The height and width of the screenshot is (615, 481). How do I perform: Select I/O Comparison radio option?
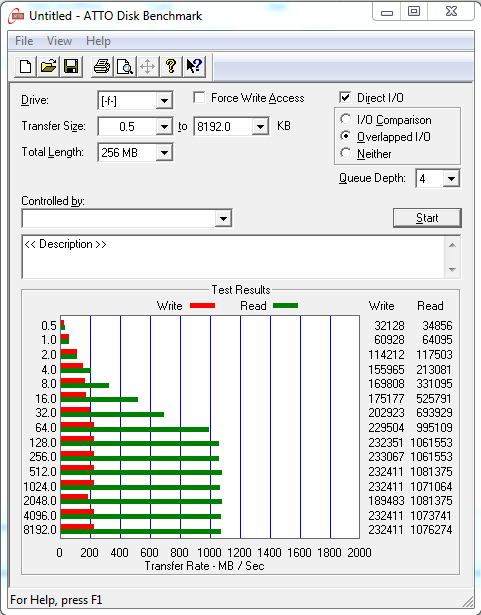pyautogui.click(x=345, y=119)
